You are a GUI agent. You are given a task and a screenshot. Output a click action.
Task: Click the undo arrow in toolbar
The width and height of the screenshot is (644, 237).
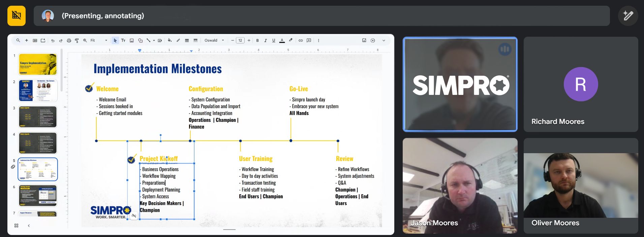pos(53,40)
